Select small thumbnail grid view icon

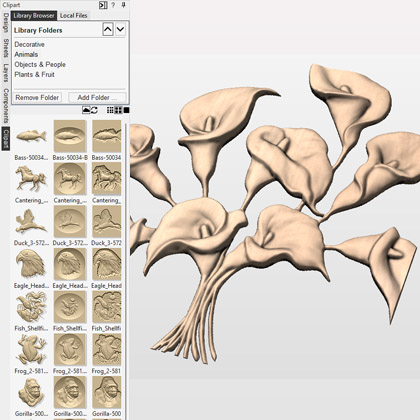click(110, 110)
